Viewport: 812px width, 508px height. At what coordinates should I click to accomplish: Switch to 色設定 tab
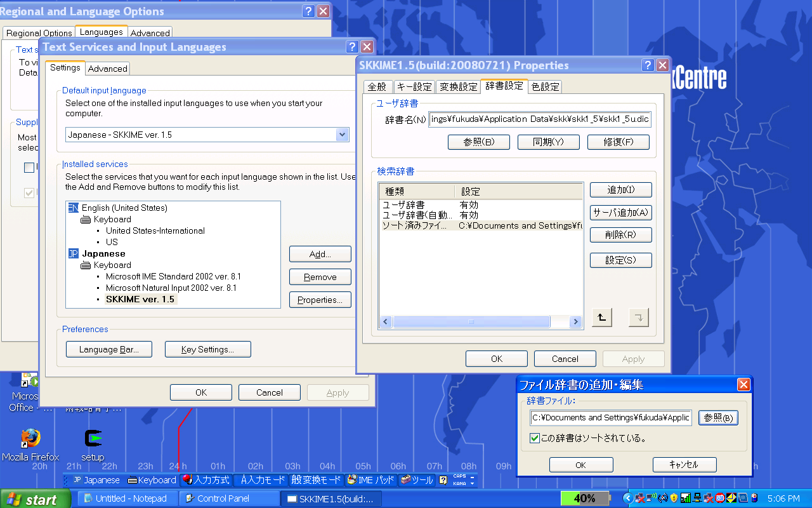[x=546, y=86]
